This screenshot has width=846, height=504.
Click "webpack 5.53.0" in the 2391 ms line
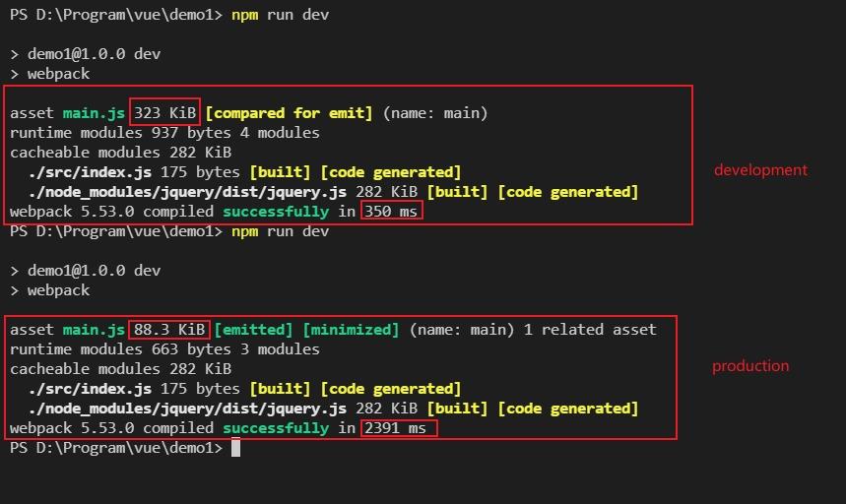pyautogui.click(x=72, y=428)
